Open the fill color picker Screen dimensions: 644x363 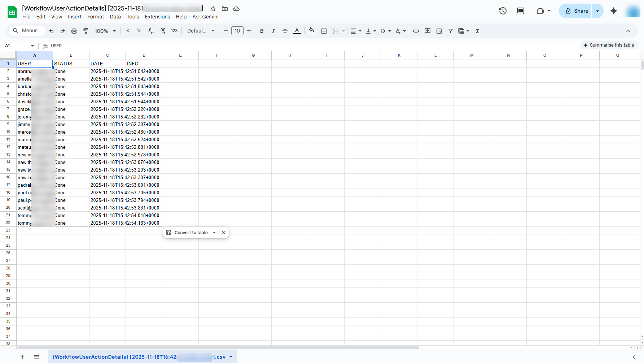pos(312,31)
